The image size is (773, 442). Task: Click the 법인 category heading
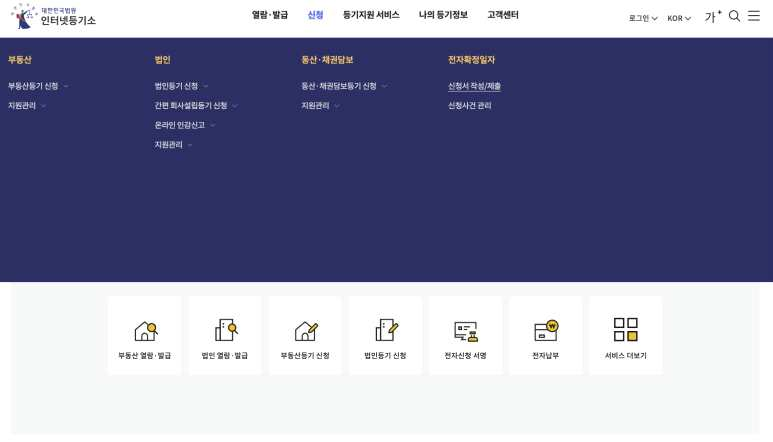point(162,60)
